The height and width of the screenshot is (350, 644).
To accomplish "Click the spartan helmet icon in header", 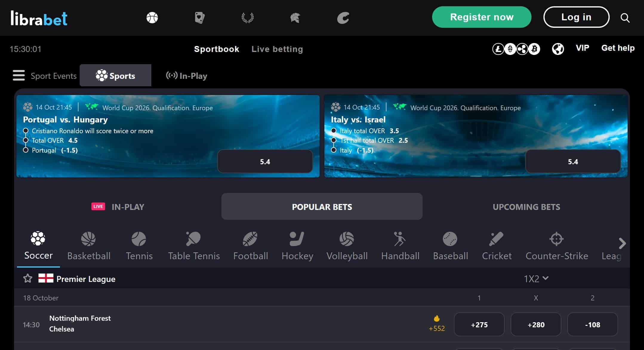I will 295,18.
